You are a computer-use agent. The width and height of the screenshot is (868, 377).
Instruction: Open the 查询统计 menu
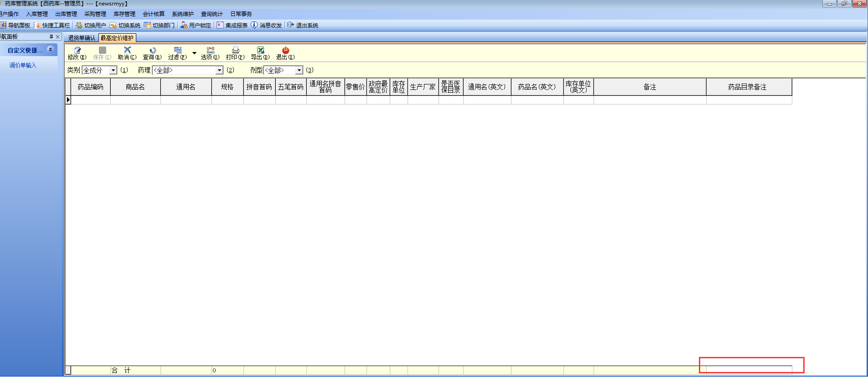click(212, 14)
